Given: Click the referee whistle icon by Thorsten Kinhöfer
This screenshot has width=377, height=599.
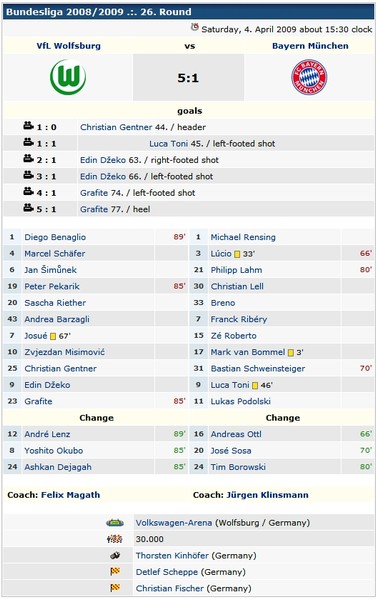Looking at the screenshot, I should pyautogui.click(x=115, y=555).
